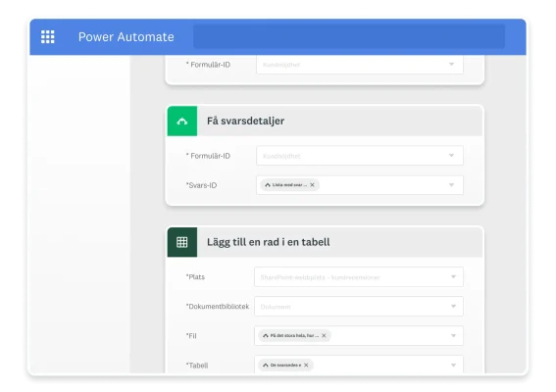This screenshot has height=392, width=556.
Task: Remove the De svarandes token in Tabell
Action: pyautogui.click(x=306, y=366)
